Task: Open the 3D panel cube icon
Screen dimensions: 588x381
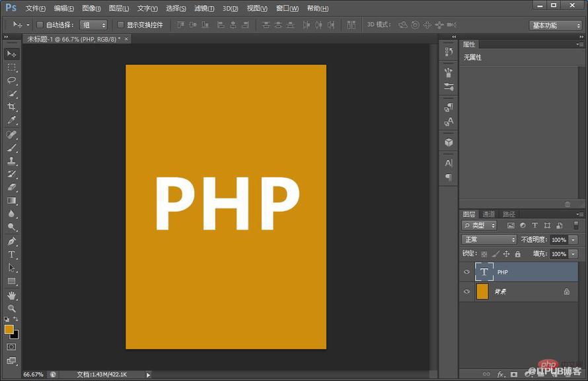Action: click(449, 143)
